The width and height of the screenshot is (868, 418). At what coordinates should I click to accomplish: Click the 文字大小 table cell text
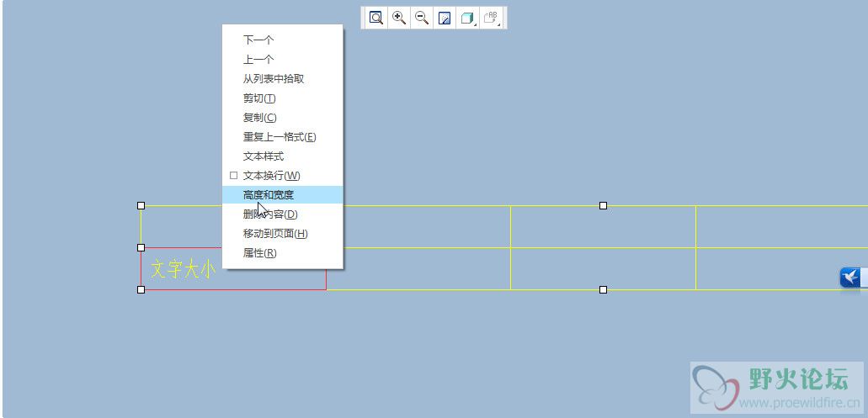[x=184, y=269]
